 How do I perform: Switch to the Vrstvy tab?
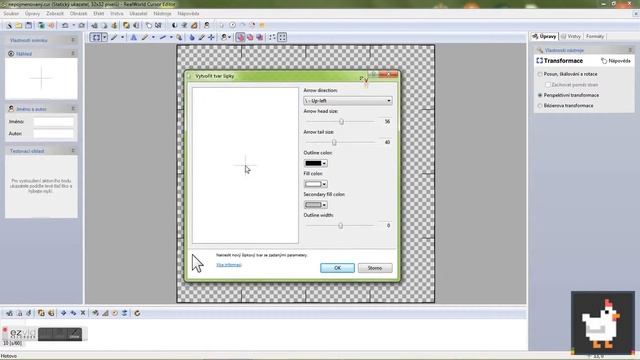pyautogui.click(x=571, y=36)
